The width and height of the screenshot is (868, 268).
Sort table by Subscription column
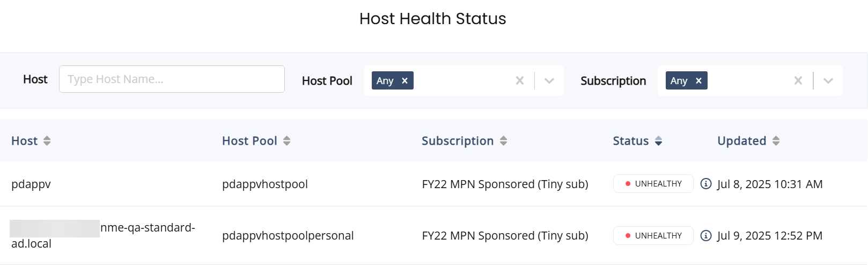click(x=503, y=141)
